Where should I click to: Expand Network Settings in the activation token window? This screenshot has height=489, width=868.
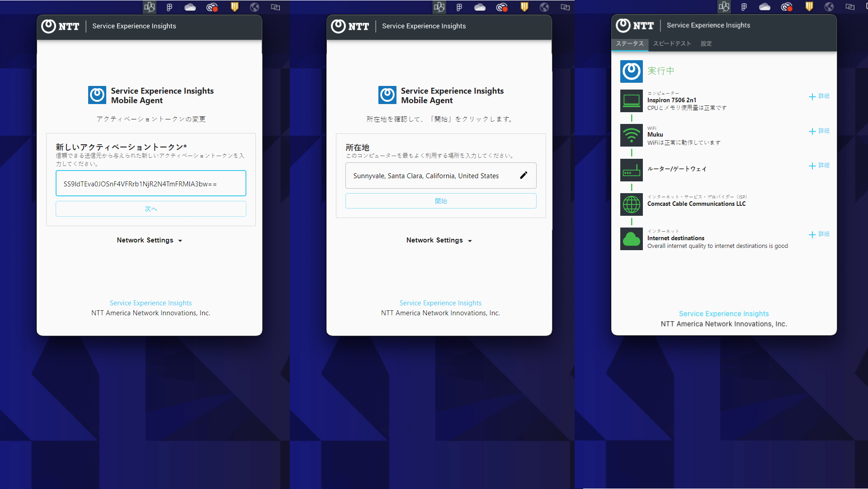point(150,240)
